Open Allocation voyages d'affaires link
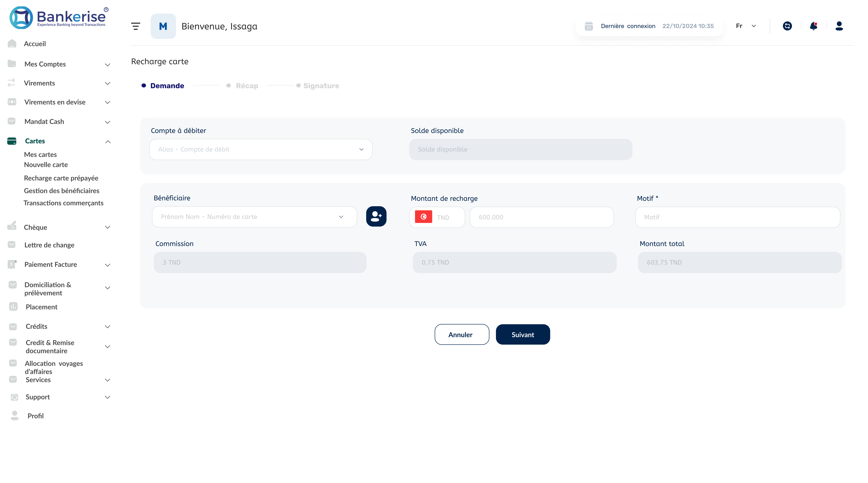Screen dimensions: 868x483 tap(54, 367)
